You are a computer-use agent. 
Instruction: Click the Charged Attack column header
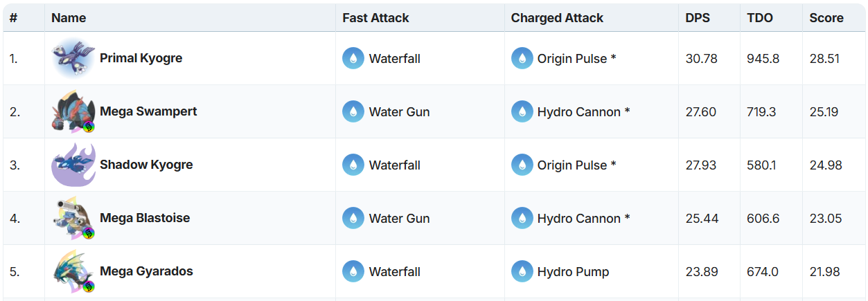click(557, 18)
